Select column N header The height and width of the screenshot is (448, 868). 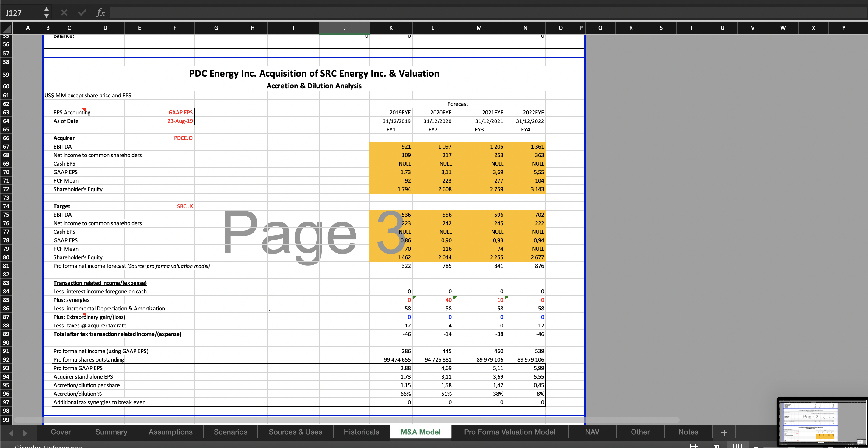(525, 28)
